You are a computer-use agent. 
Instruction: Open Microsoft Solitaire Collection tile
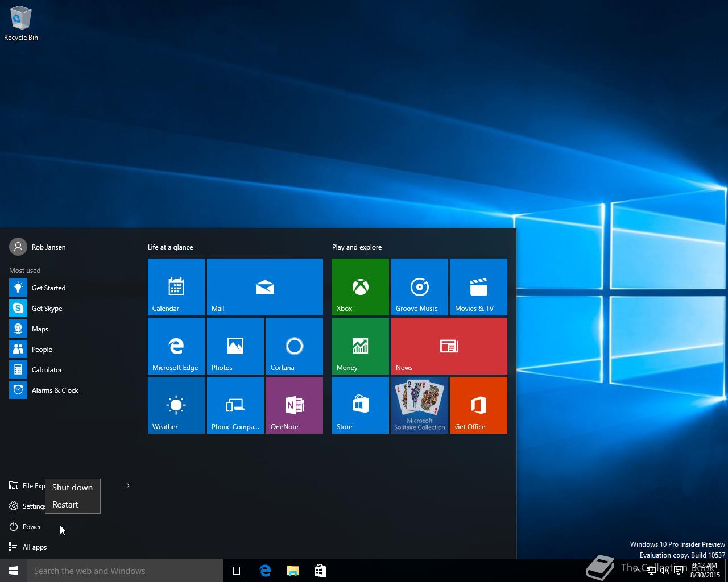click(420, 405)
